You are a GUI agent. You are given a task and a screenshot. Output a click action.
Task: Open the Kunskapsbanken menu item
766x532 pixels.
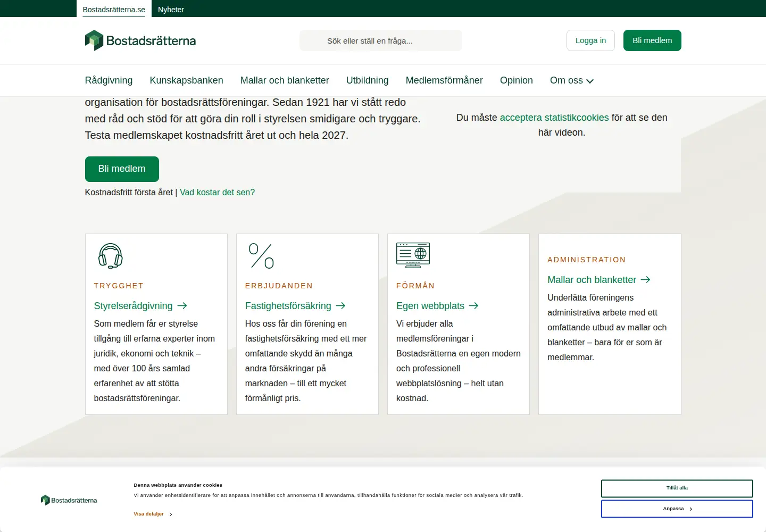pyautogui.click(x=187, y=80)
